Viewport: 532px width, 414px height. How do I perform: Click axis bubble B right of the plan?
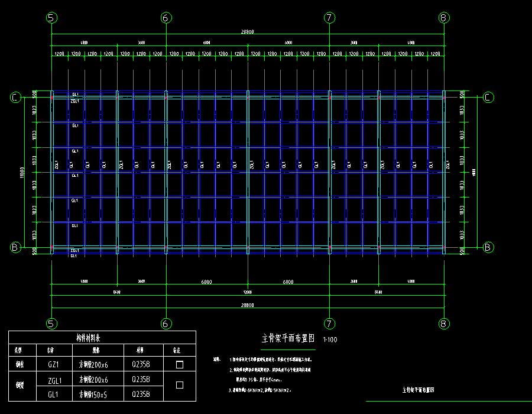pyautogui.click(x=488, y=247)
